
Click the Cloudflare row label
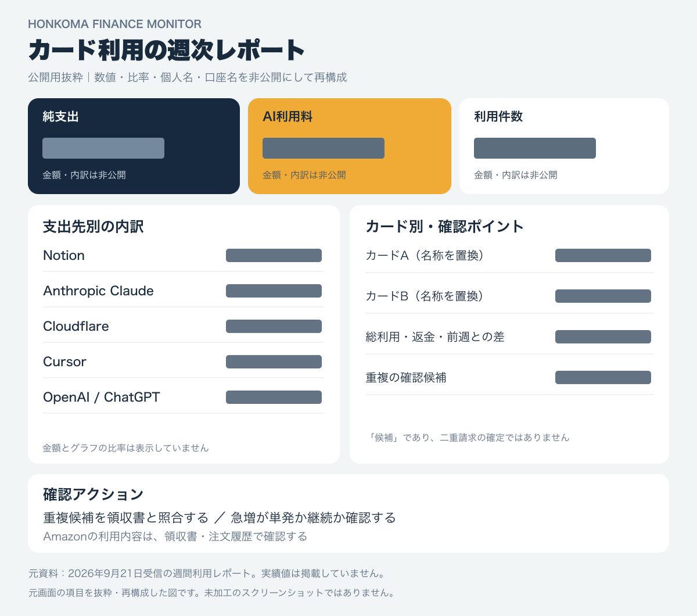(76, 327)
